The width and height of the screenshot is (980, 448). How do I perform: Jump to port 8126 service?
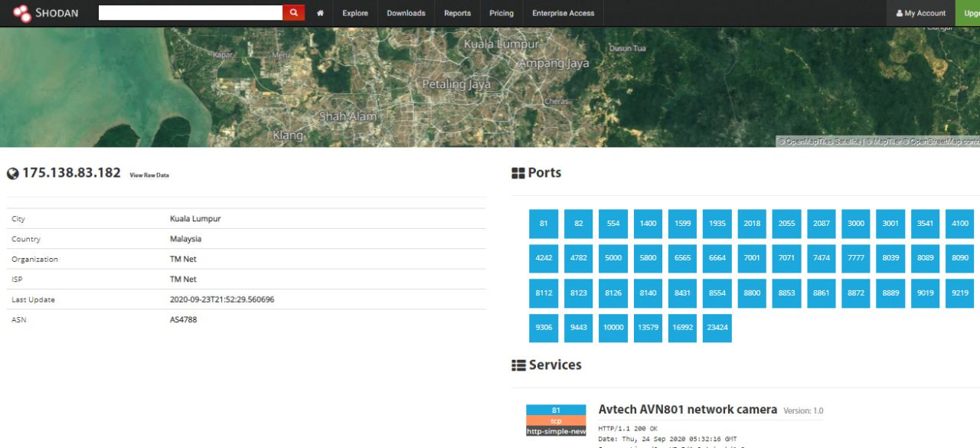tap(613, 293)
